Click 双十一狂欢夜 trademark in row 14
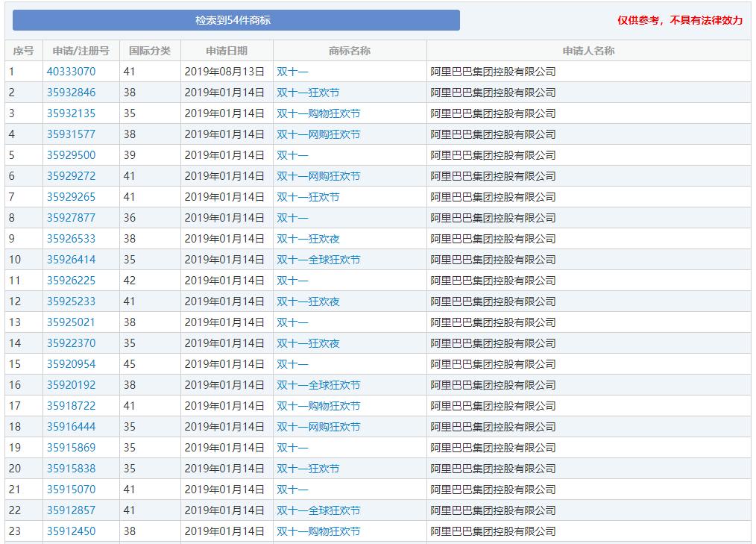Viewport: 756px width, 544px height. pyautogui.click(x=308, y=343)
